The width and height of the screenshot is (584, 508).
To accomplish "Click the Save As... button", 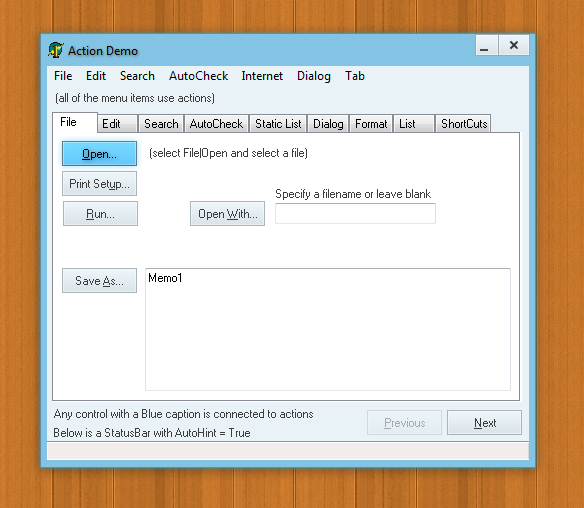I will (x=99, y=280).
